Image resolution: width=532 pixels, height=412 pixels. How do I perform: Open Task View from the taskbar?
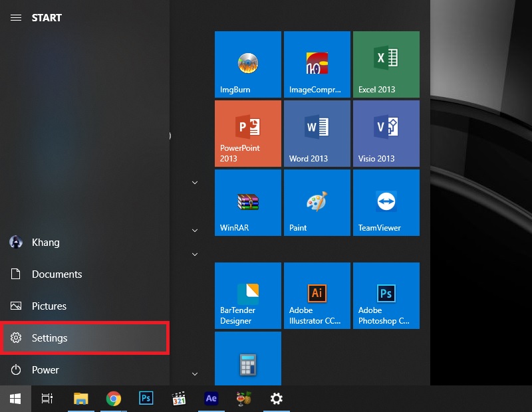[47, 399]
